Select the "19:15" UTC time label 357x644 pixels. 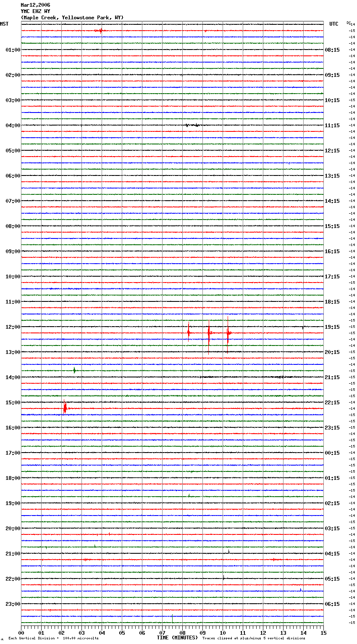pyautogui.click(x=332, y=327)
